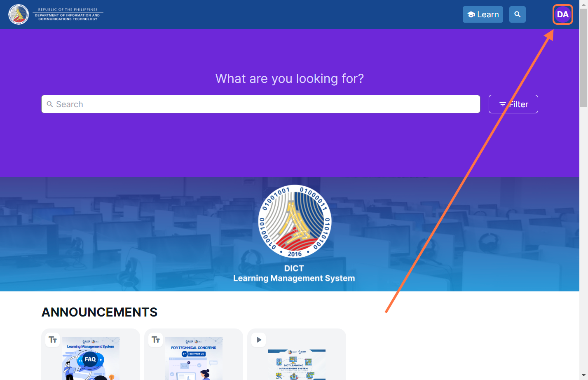Open the DA user profile avatar
588x380 pixels.
562,14
